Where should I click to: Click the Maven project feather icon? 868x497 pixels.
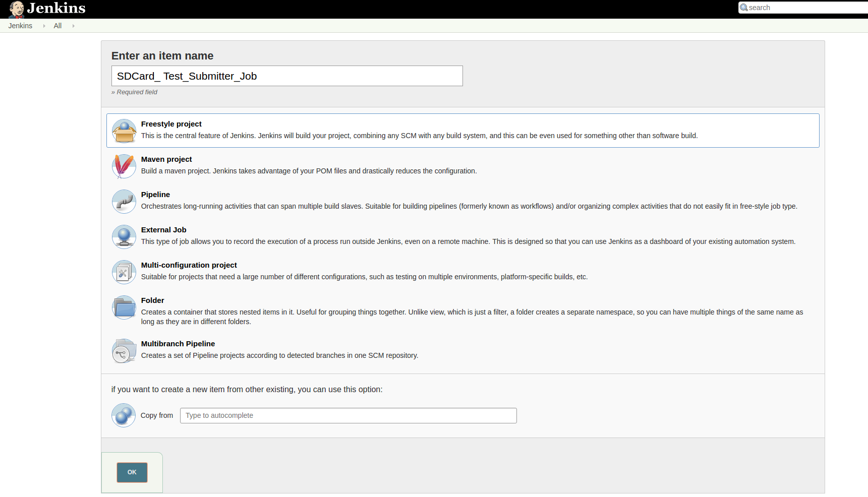(x=124, y=166)
